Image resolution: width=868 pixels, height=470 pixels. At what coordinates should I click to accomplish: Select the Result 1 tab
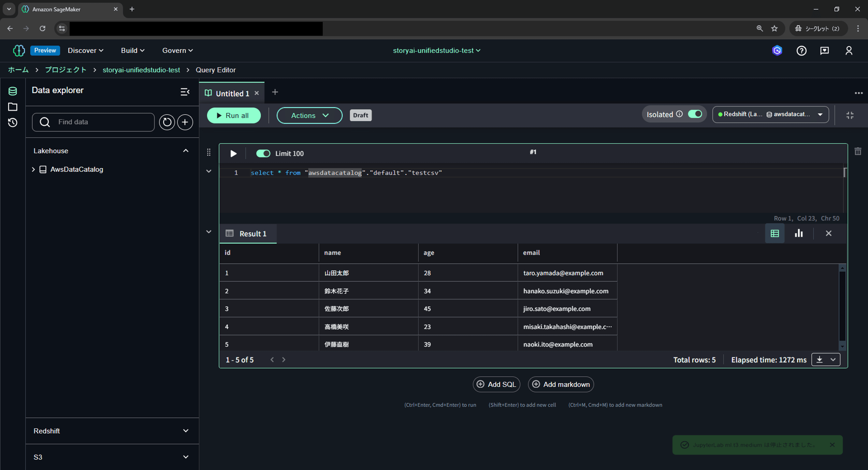248,234
